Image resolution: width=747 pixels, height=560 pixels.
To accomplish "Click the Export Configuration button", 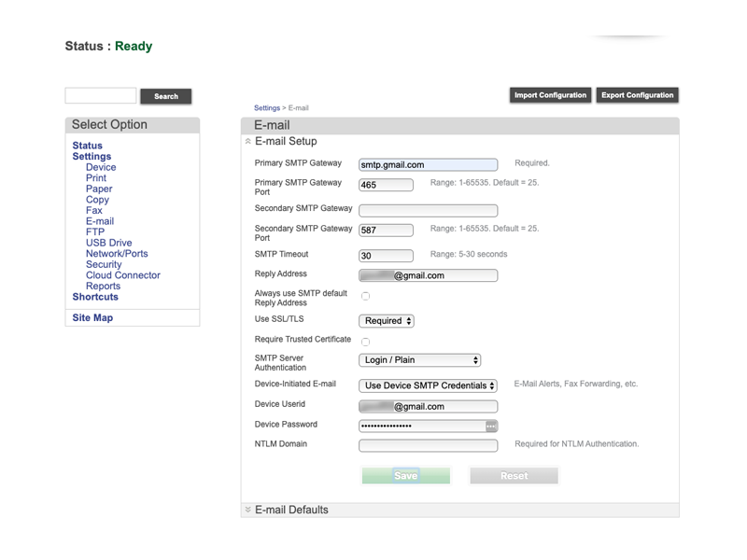I will 637,95.
